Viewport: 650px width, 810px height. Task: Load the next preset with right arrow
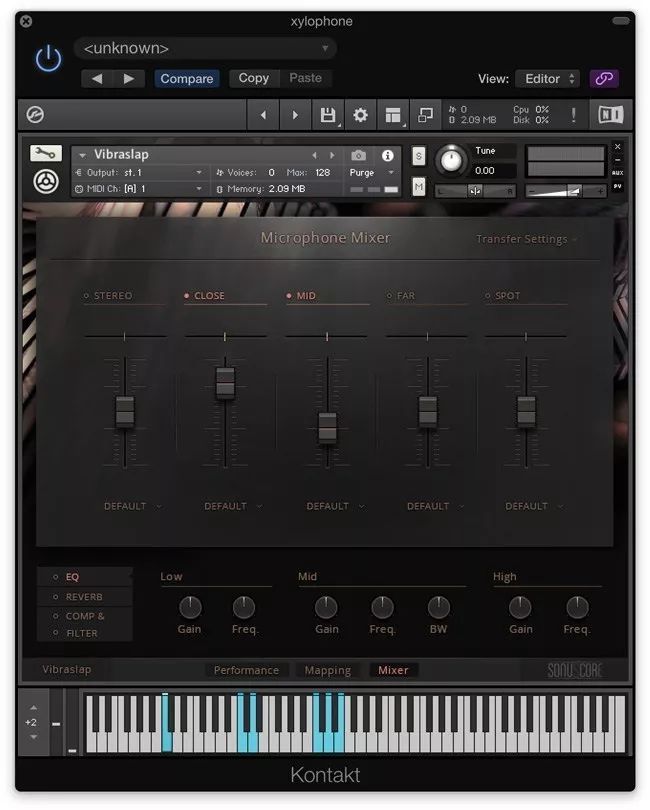[129, 79]
